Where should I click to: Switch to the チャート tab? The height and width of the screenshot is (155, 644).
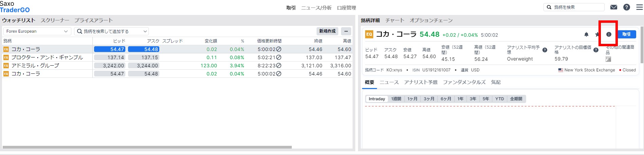point(395,20)
